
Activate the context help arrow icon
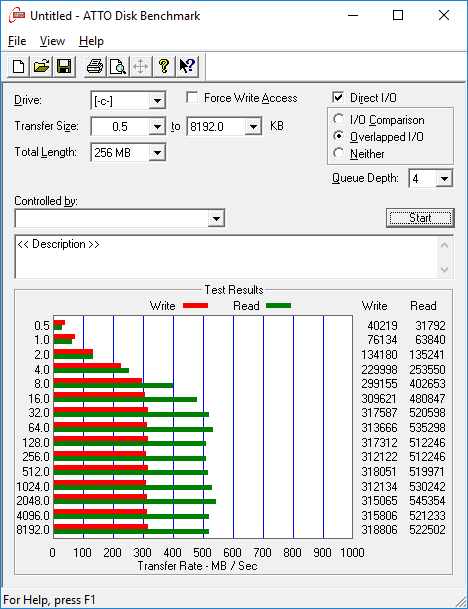coord(187,66)
